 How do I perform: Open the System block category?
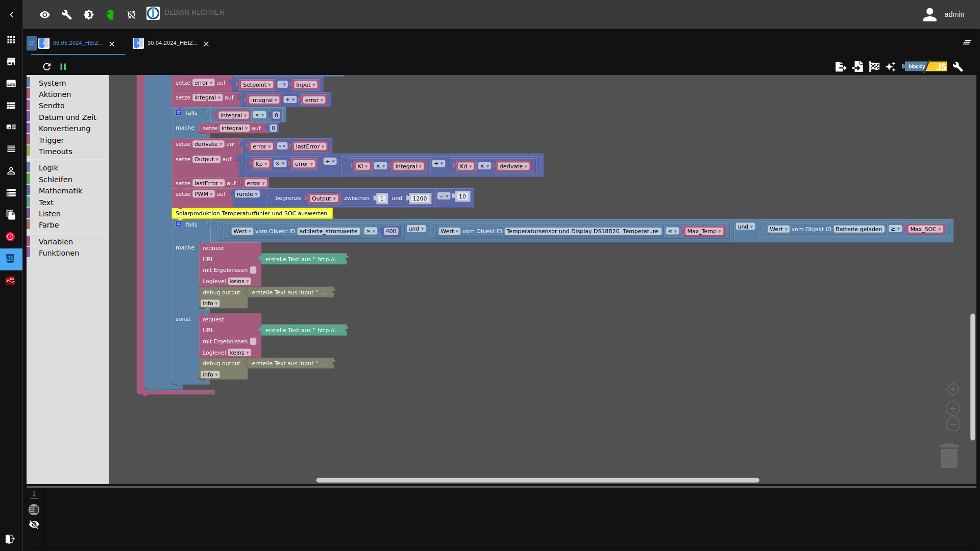coord(52,83)
